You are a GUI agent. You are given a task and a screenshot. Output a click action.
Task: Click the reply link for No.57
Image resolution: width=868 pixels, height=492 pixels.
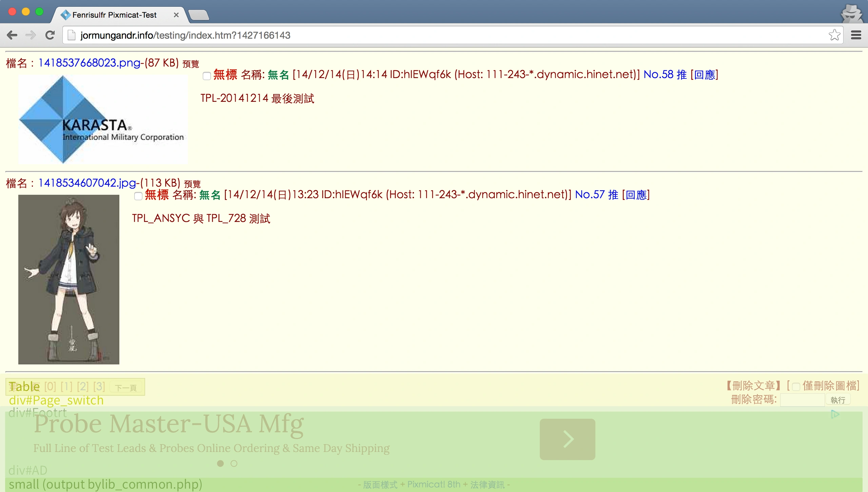(636, 195)
